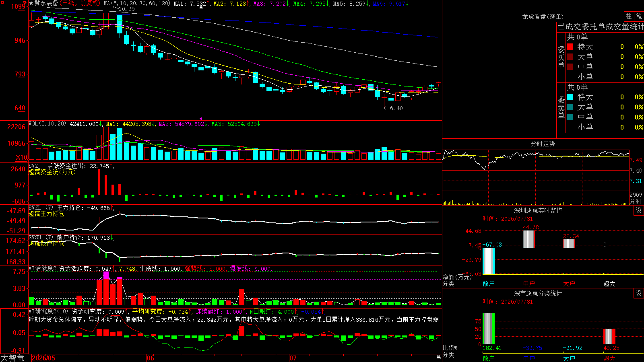Screen dimensions: 644x362
Task: Click the AI研究度2(10) indicator label
Action: coord(48,311)
